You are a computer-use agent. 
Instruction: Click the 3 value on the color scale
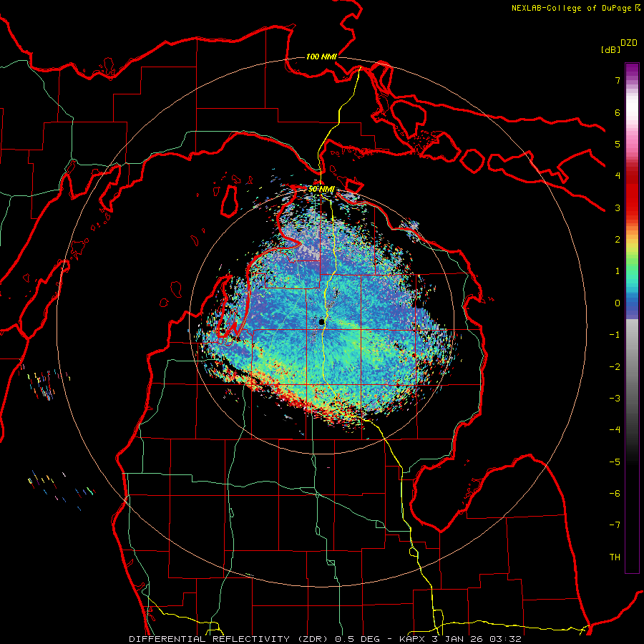tap(618, 208)
